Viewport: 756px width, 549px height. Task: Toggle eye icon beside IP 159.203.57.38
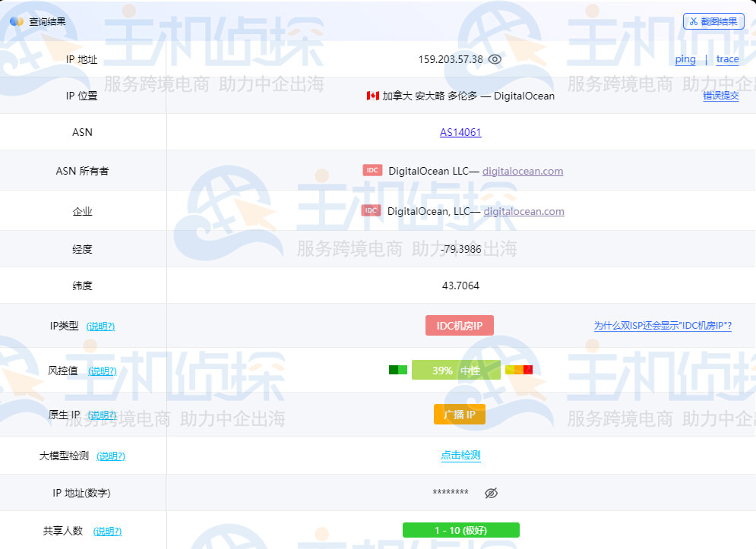tap(495, 59)
